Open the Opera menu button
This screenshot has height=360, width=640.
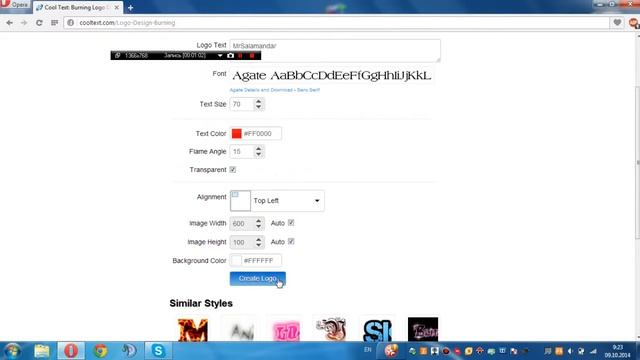(x=16, y=5)
